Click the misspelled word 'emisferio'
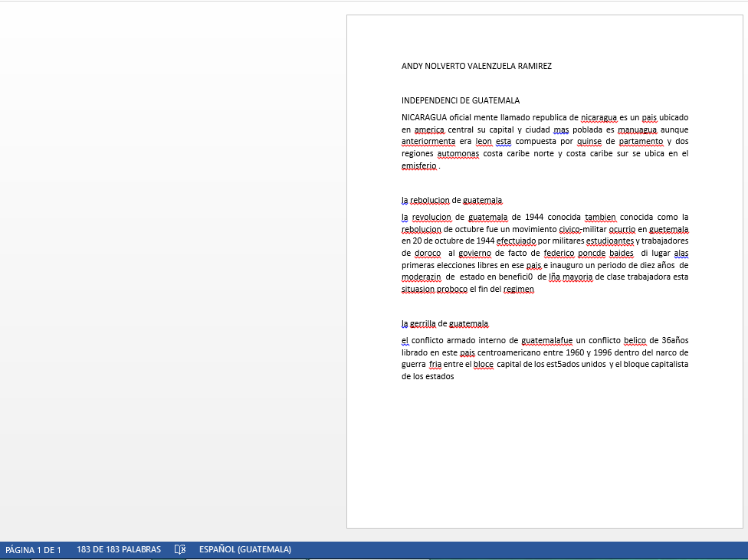 point(419,166)
